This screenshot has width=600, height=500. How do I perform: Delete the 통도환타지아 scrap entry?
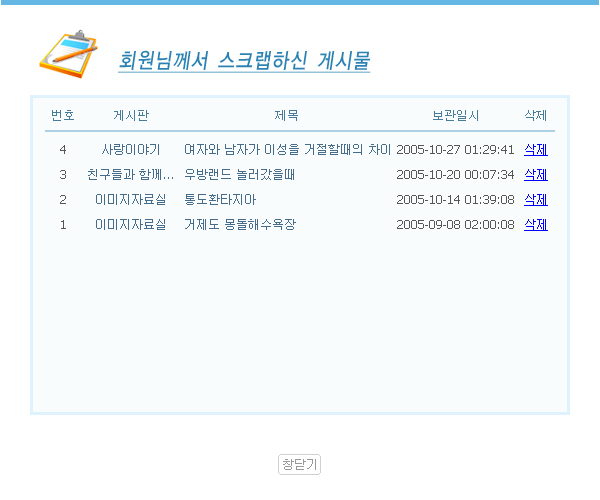(x=536, y=200)
